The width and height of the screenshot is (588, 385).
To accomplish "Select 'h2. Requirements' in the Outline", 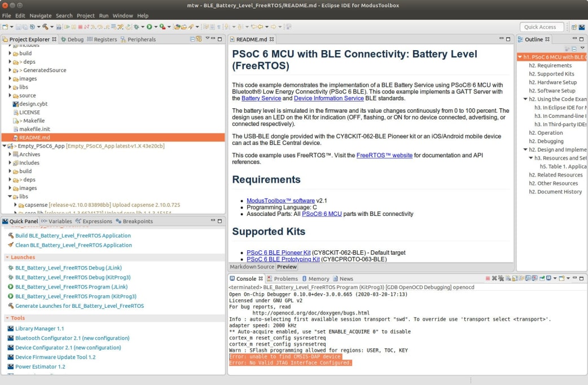I will click(x=550, y=65).
